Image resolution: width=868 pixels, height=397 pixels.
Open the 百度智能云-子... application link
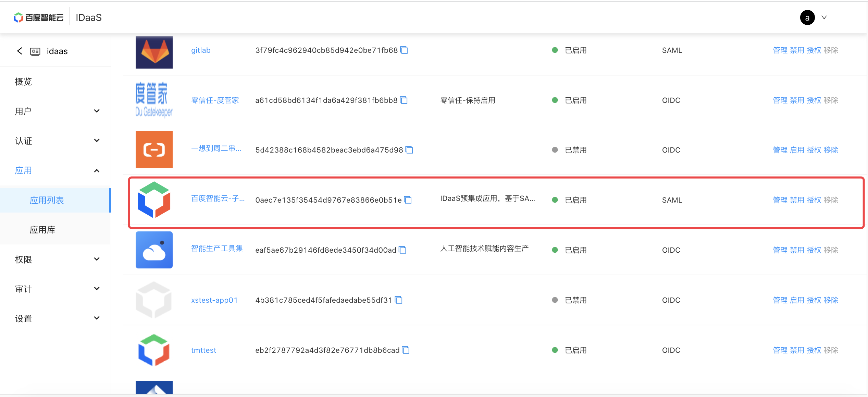[x=218, y=198]
